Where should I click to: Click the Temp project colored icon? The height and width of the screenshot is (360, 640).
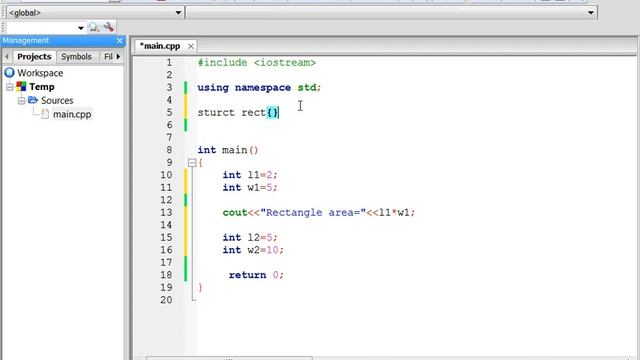pyautogui.click(x=21, y=87)
